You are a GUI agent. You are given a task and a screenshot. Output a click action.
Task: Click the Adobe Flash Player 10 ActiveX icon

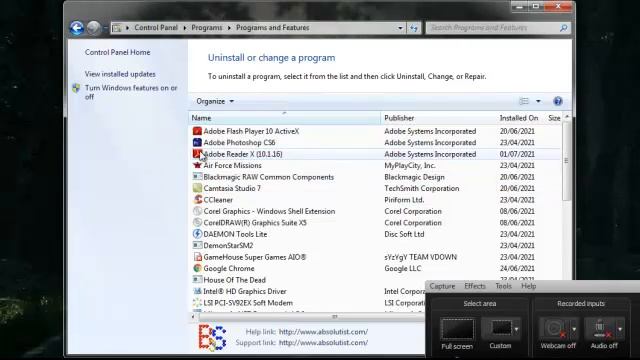(x=197, y=131)
